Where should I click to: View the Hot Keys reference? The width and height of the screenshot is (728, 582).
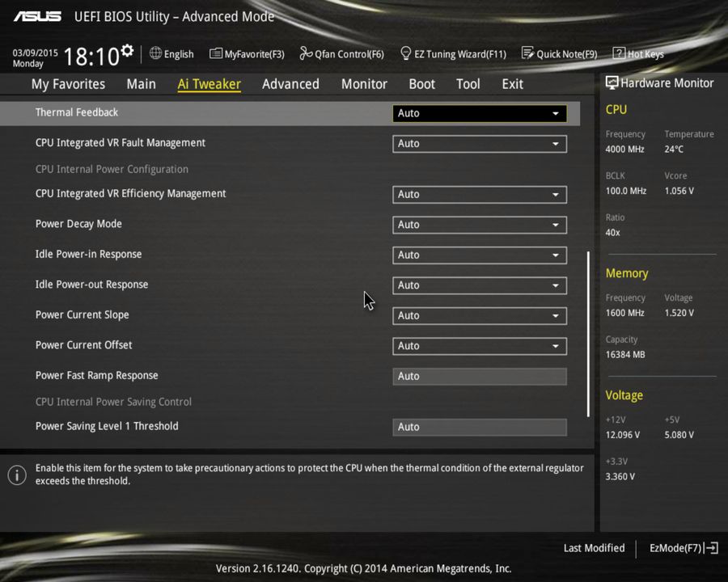[x=638, y=53]
